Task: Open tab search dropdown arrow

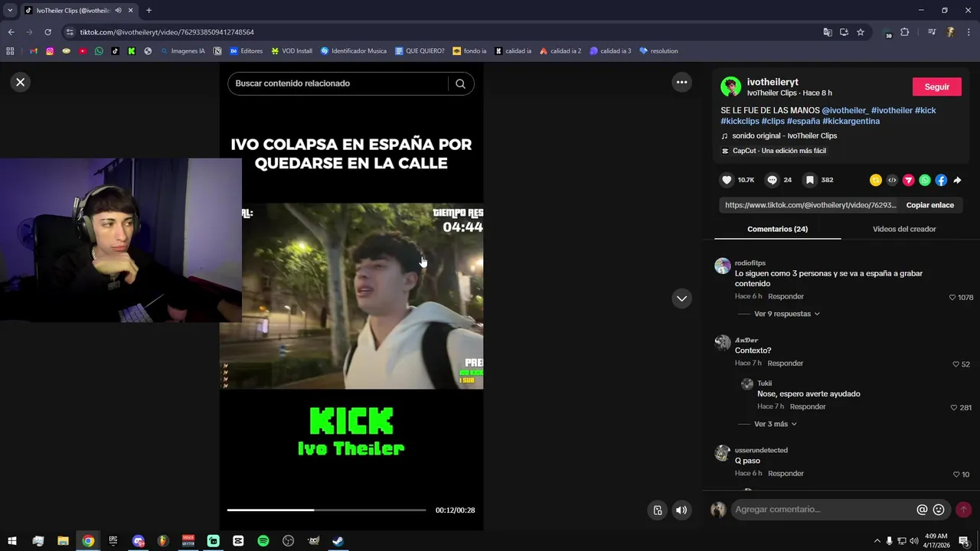Action: click(x=10, y=10)
